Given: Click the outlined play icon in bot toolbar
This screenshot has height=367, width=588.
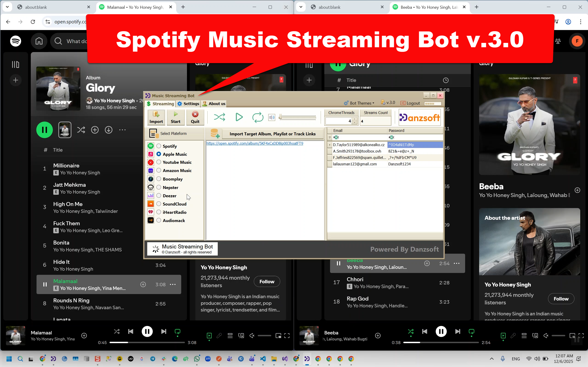Looking at the screenshot, I should pos(239,117).
